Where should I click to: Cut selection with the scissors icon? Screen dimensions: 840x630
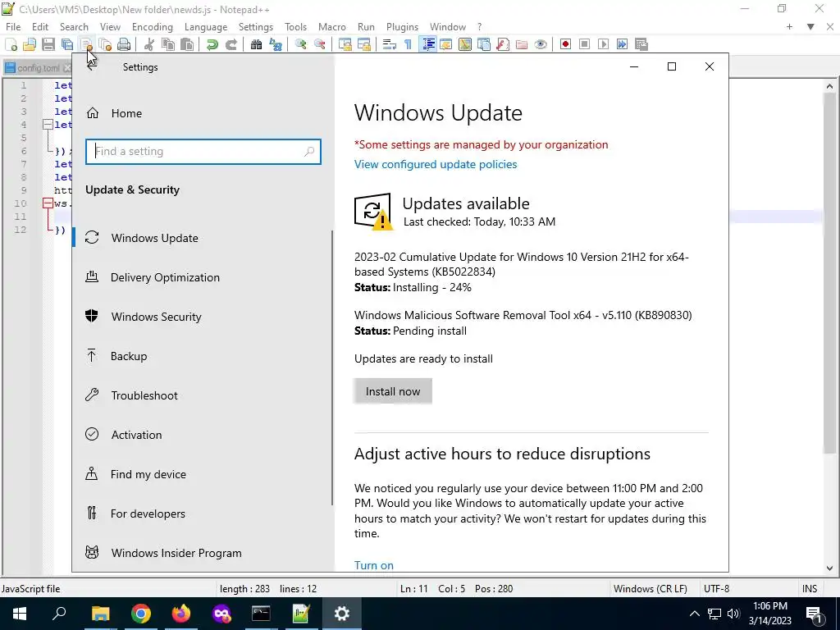(149, 44)
